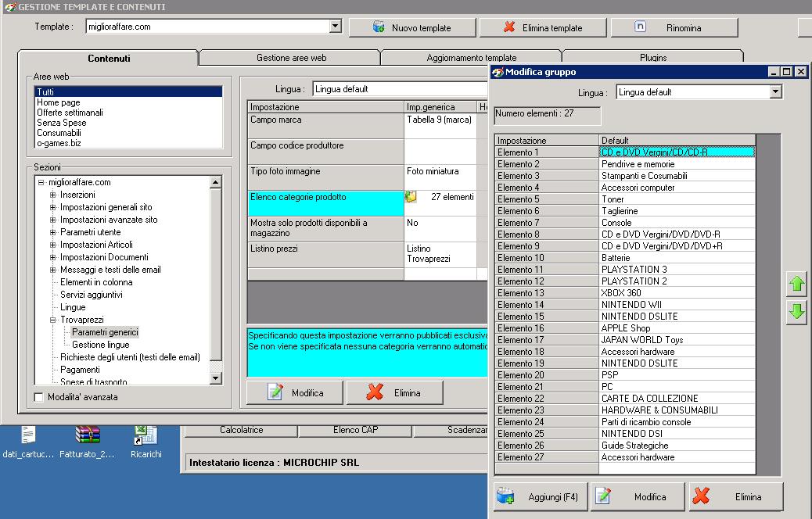Click the Lingua default field in Contenuti tab
This screenshot has width=812, height=519.
coord(400,89)
